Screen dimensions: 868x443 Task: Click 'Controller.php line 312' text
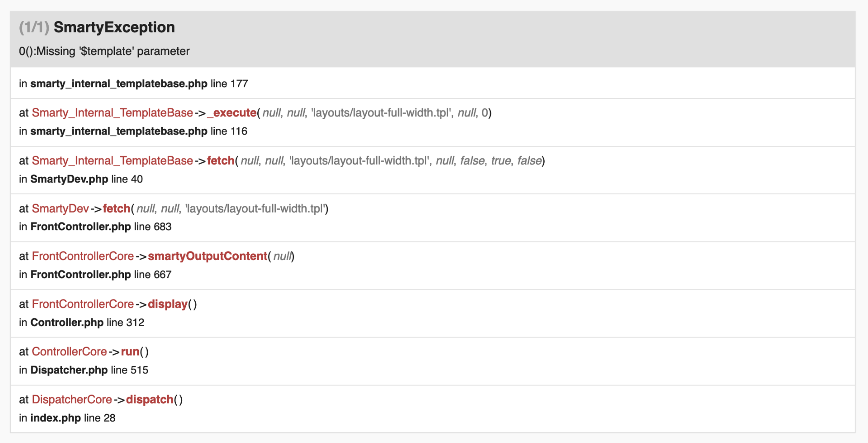pos(87,323)
